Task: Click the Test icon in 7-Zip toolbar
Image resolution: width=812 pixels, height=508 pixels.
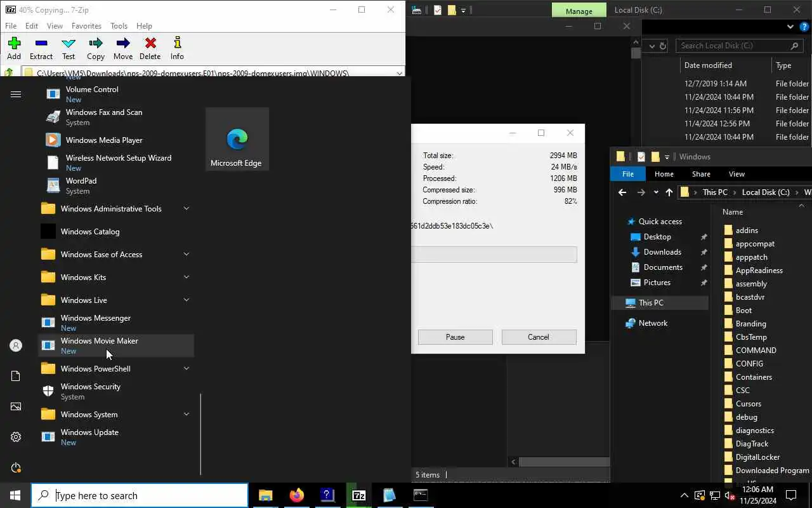Action: (69, 43)
